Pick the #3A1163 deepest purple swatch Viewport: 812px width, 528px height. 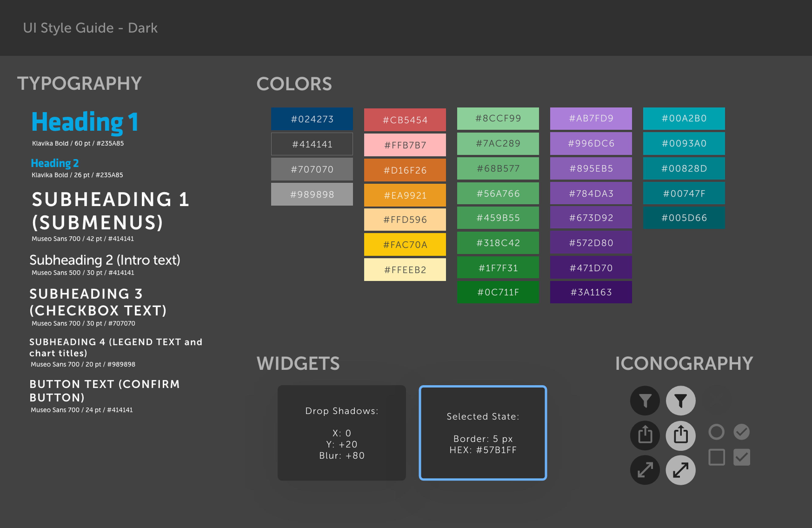tap(591, 292)
